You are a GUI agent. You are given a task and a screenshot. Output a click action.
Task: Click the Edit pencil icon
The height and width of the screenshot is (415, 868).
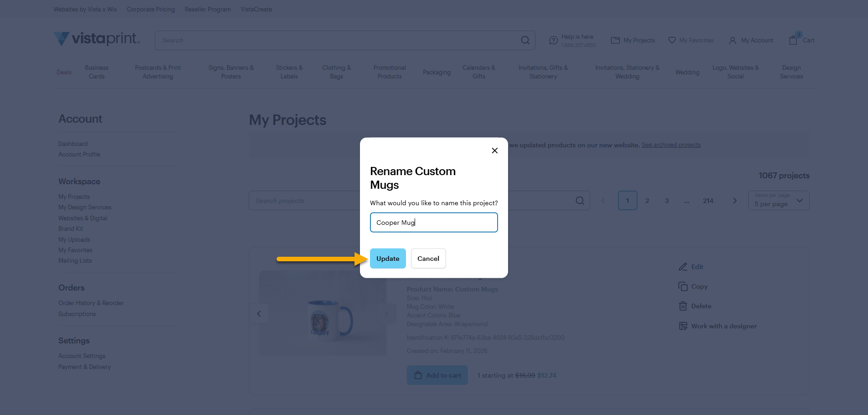(683, 267)
